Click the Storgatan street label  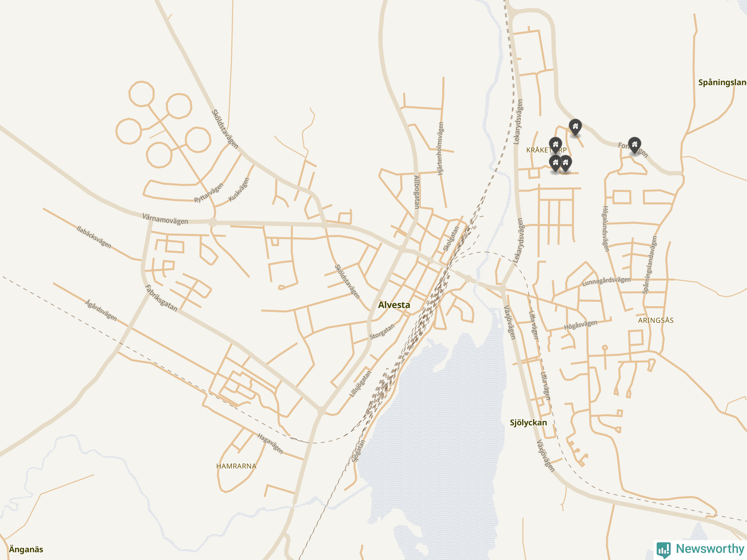[382, 332]
